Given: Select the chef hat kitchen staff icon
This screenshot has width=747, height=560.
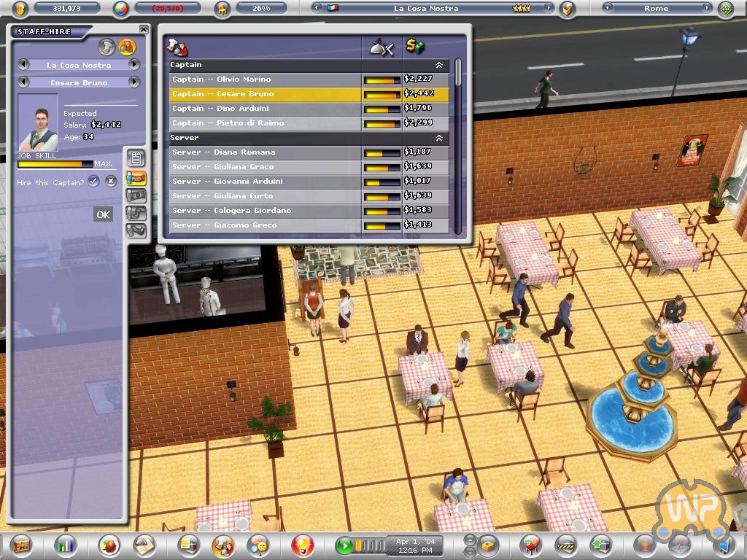Looking at the screenshot, I should (107, 47).
